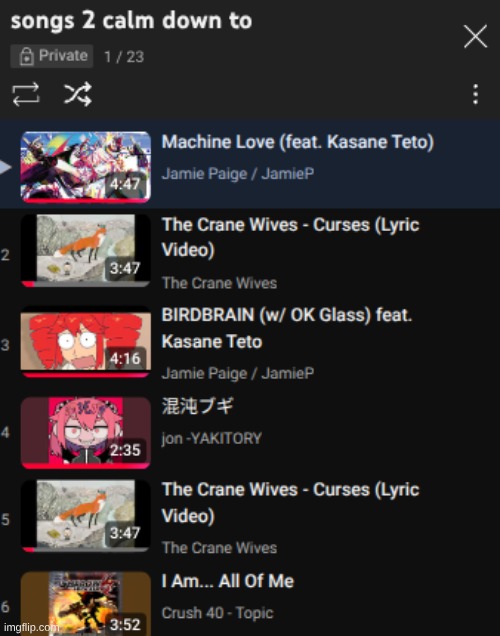The height and width of the screenshot is (636, 500).
Task: Click the now-playing arrow indicator
Action: tap(5, 167)
